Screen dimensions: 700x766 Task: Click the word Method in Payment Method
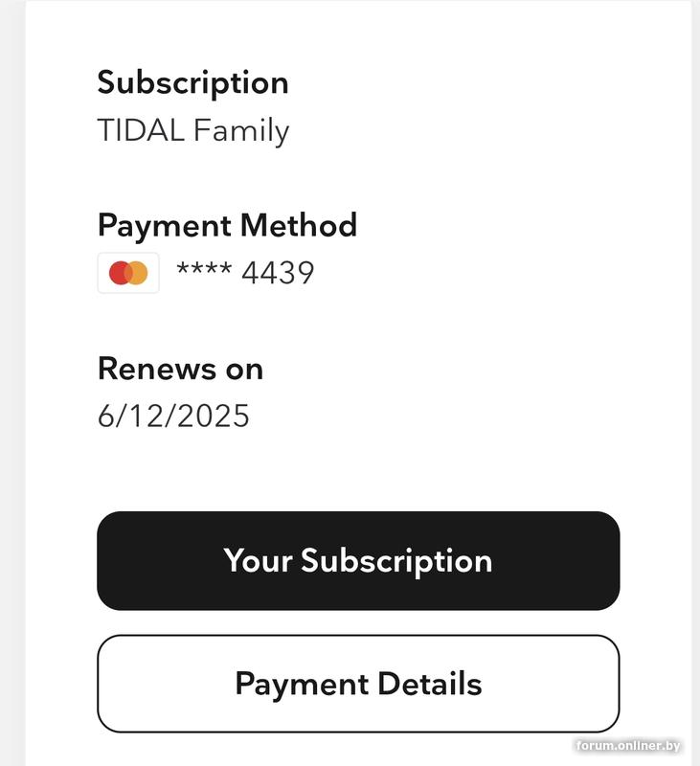click(298, 225)
